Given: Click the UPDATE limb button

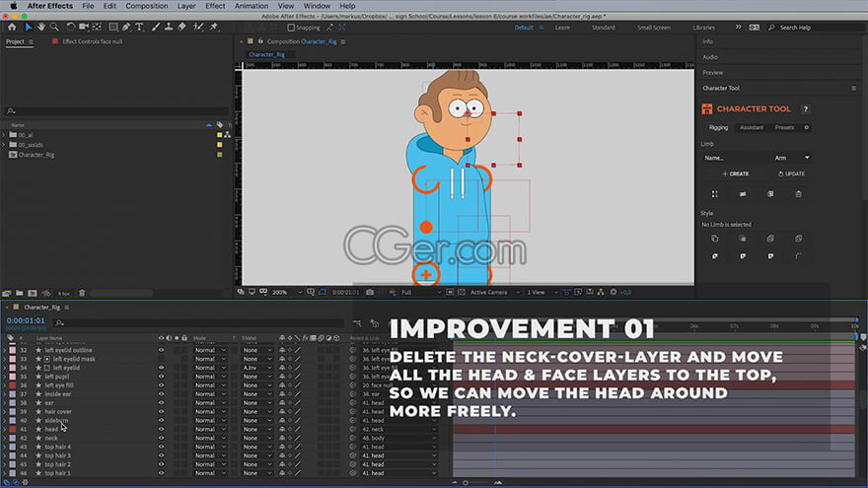Looking at the screenshot, I should click(791, 174).
